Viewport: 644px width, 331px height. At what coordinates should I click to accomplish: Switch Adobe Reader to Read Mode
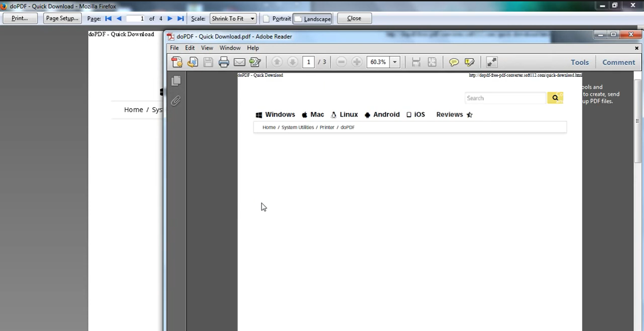pyautogui.click(x=492, y=62)
